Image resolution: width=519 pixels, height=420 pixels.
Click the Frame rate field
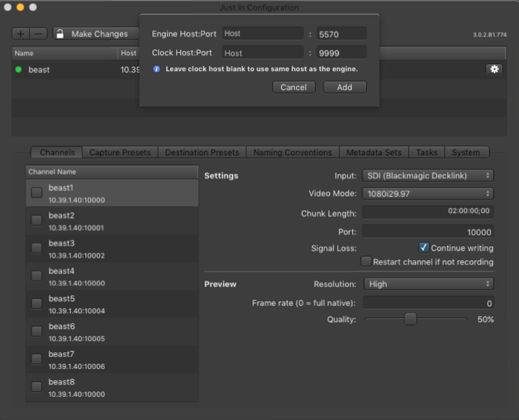click(428, 303)
